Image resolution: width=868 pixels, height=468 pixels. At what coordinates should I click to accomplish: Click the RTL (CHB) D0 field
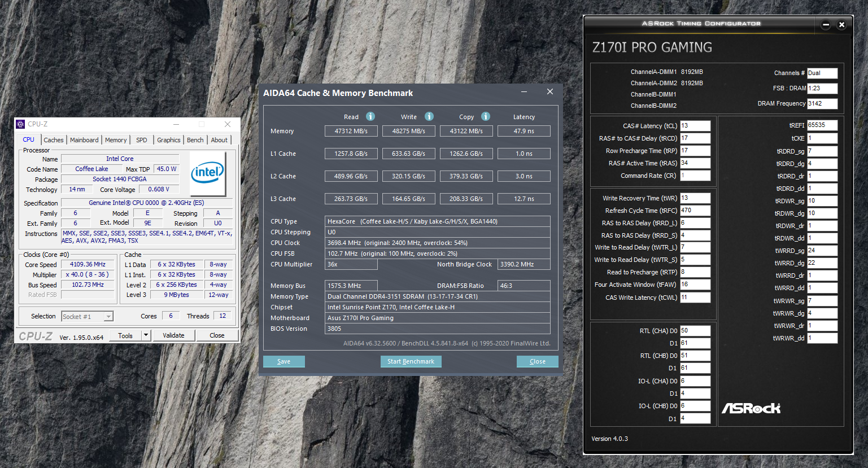(695, 356)
